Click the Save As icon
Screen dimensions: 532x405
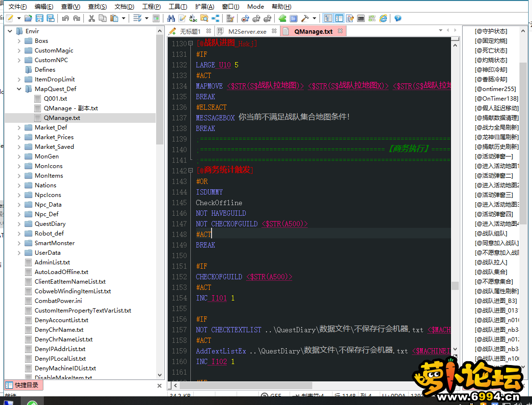pos(51,18)
